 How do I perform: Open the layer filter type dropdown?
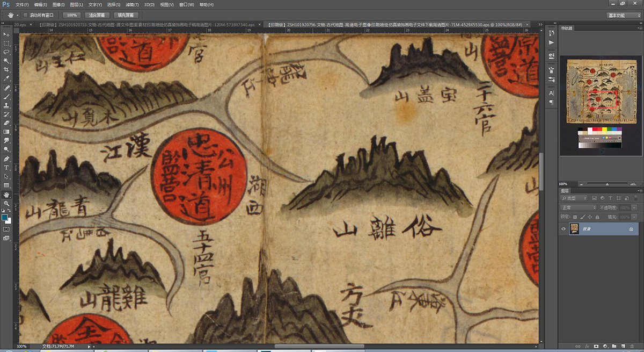[575, 198]
